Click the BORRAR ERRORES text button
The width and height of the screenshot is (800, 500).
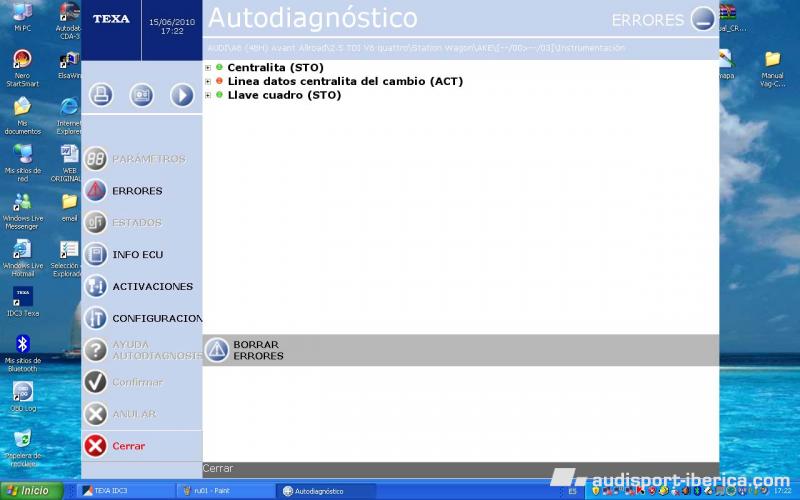pyautogui.click(x=258, y=350)
